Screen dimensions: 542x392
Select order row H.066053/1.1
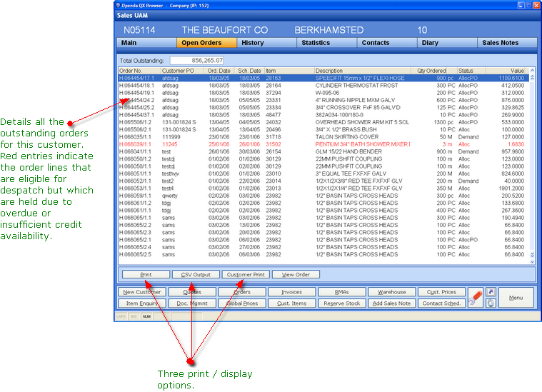(x=323, y=189)
